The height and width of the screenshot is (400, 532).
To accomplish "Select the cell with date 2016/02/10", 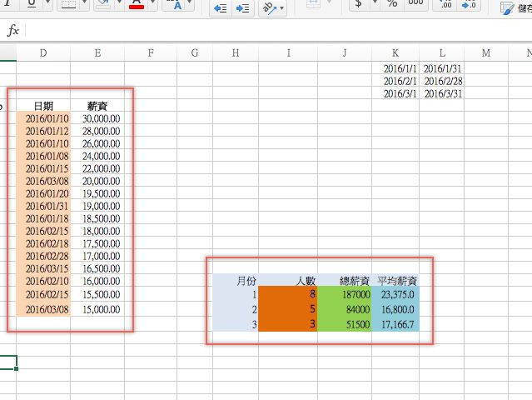I will [43, 281].
